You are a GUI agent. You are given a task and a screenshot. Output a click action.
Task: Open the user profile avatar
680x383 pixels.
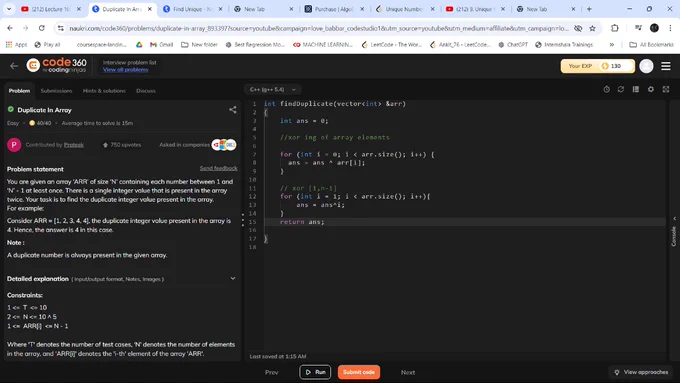point(646,66)
